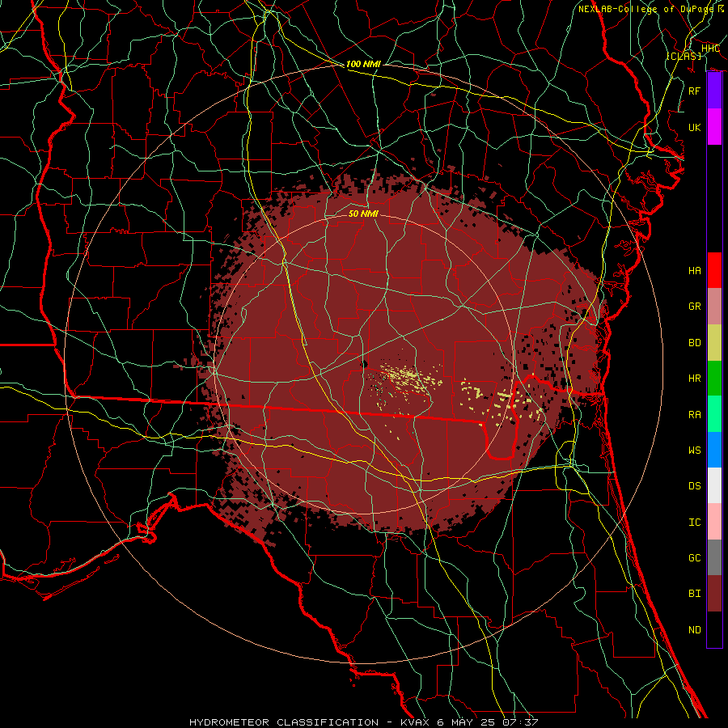Click the 'HHC' product label
The height and width of the screenshot is (728, 728).
pos(710,49)
